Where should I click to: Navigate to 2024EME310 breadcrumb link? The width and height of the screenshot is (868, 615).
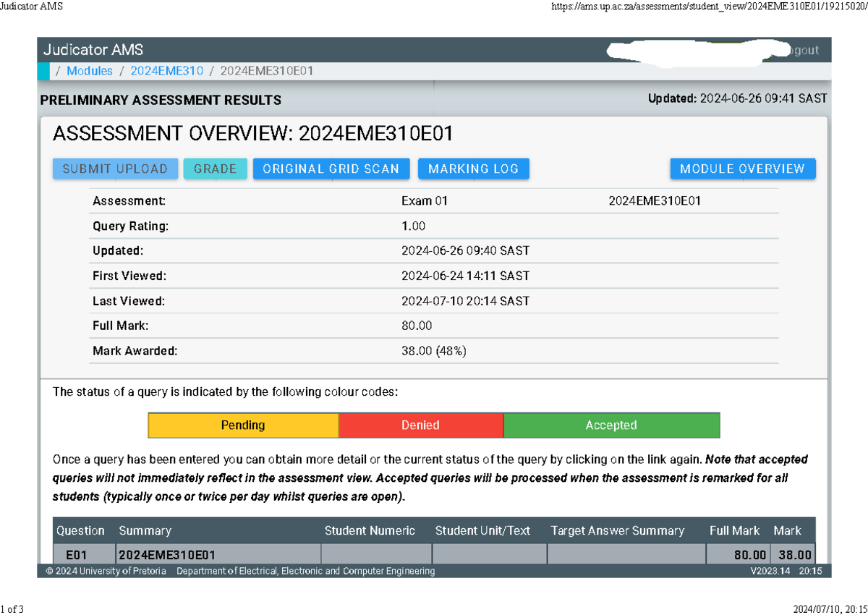click(167, 71)
